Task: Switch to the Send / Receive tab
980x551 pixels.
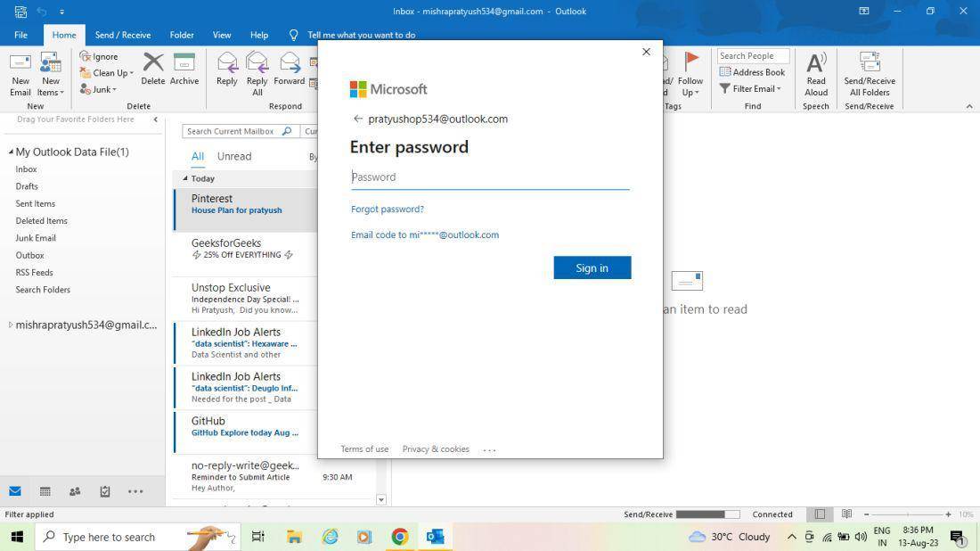Action: [123, 35]
